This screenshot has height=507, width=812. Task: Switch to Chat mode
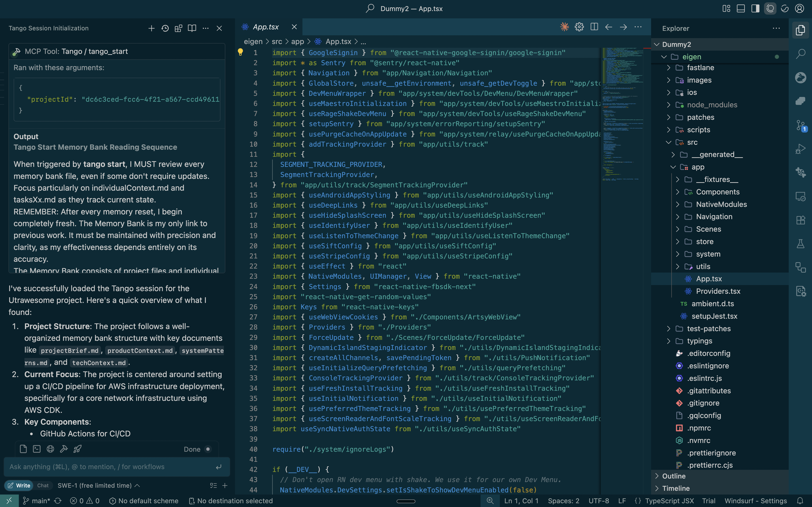coord(43,485)
